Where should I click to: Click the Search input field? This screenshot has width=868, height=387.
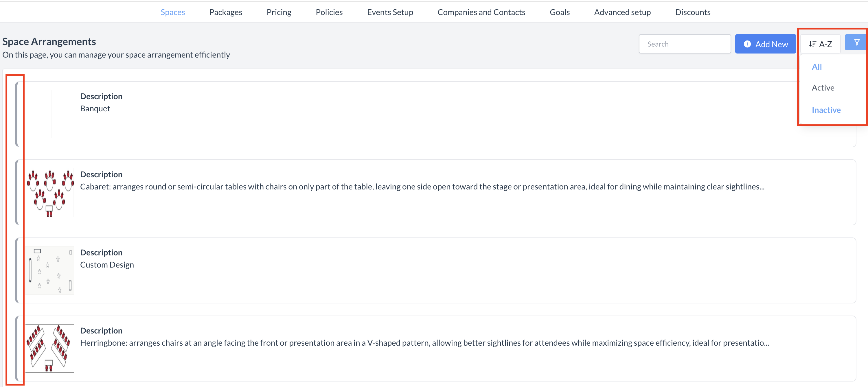click(684, 44)
